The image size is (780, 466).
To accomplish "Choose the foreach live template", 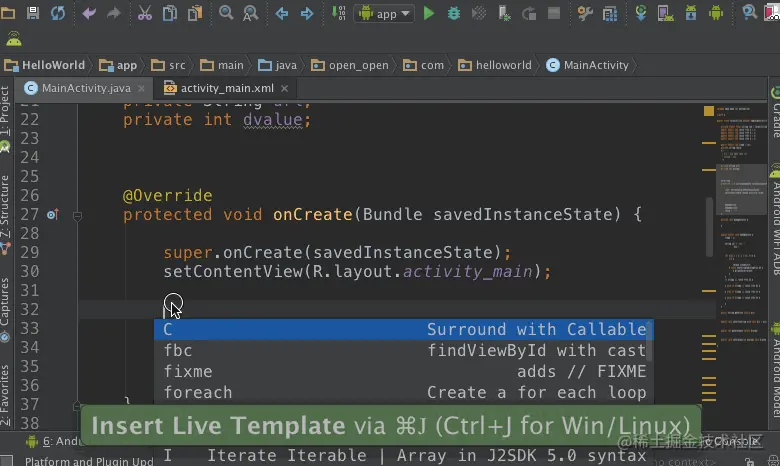I will pyautogui.click(x=403, y=392).
